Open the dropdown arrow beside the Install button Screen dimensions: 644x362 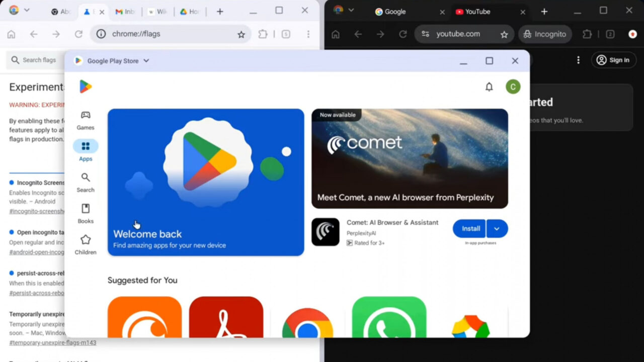tap(497, 228)
